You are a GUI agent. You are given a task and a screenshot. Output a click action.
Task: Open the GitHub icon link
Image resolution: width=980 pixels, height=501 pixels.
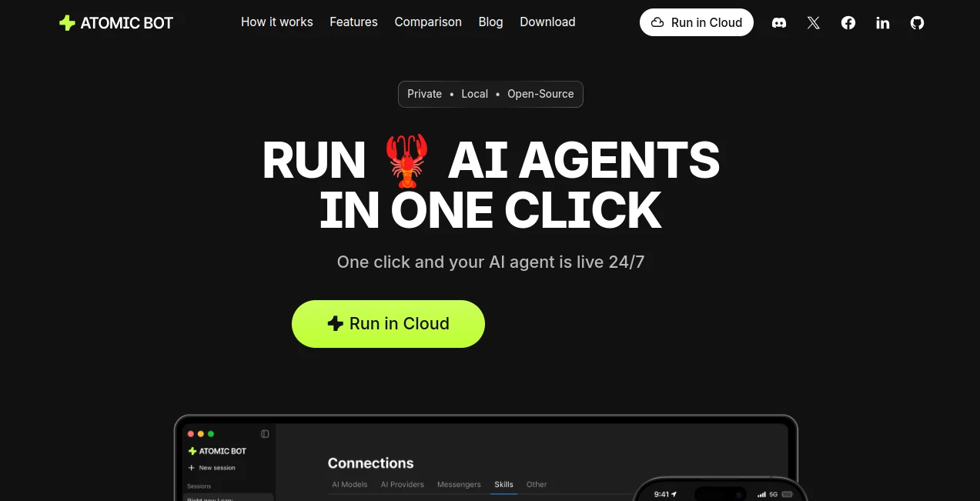(x=917, y=23)
